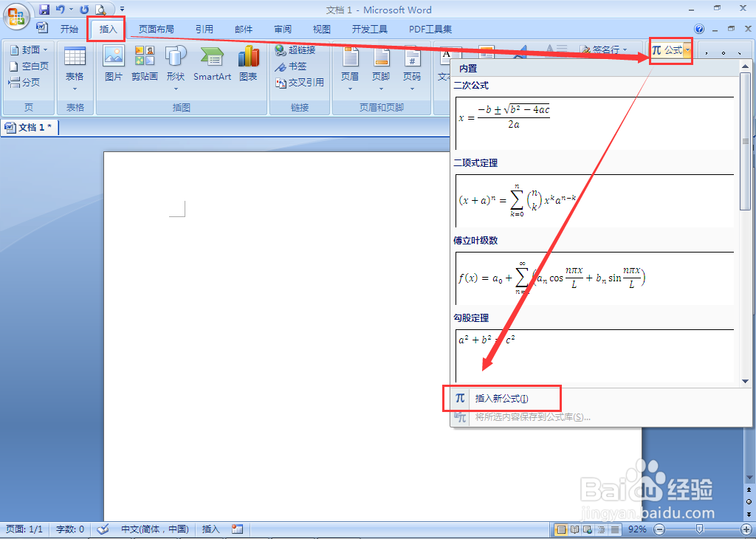Insert the 二次公式 quadratic formula
This screenshot has width=756, height=539.
595,123
